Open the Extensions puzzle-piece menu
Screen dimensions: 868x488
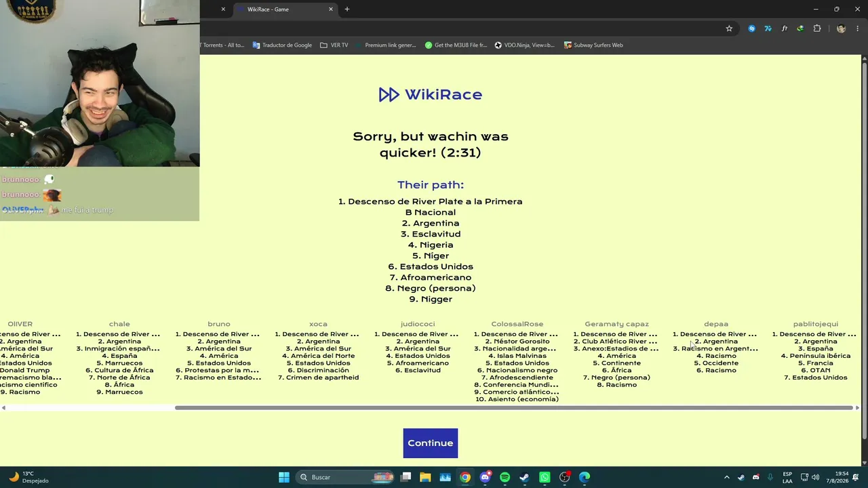[816, 28]
